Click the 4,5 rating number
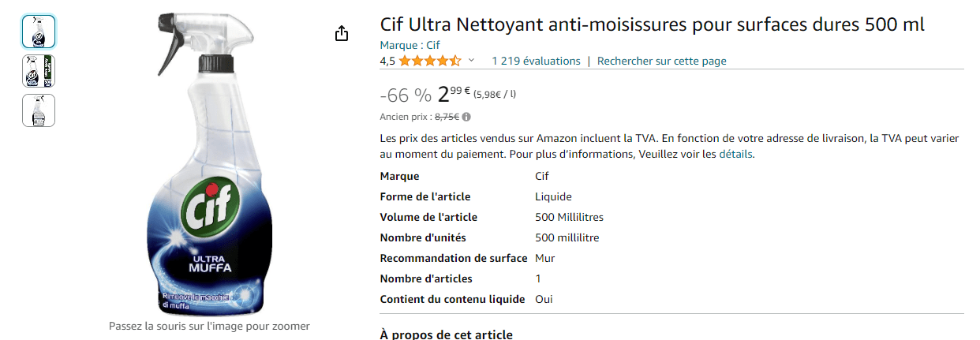 387,61
